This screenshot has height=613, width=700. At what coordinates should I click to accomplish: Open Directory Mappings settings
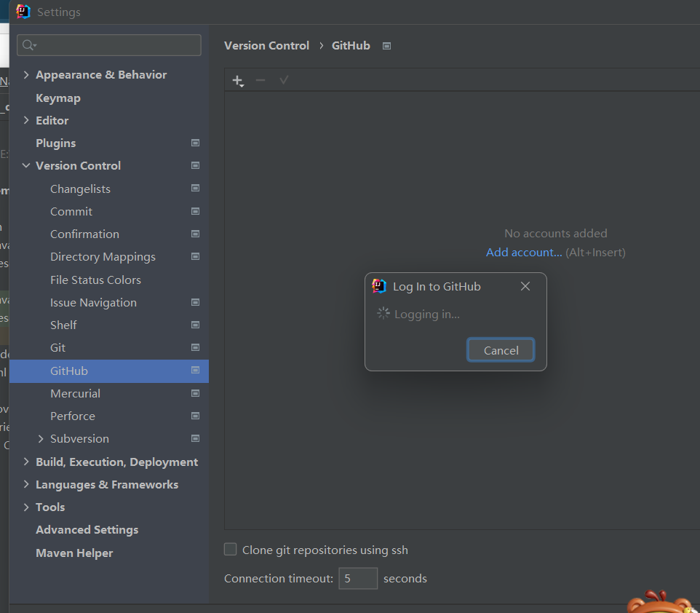[103, 257]
